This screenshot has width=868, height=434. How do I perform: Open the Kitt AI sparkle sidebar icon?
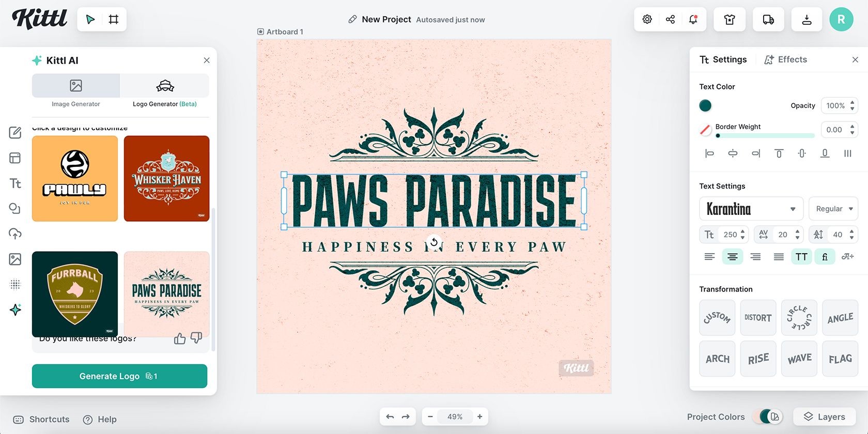click(15, 309)
